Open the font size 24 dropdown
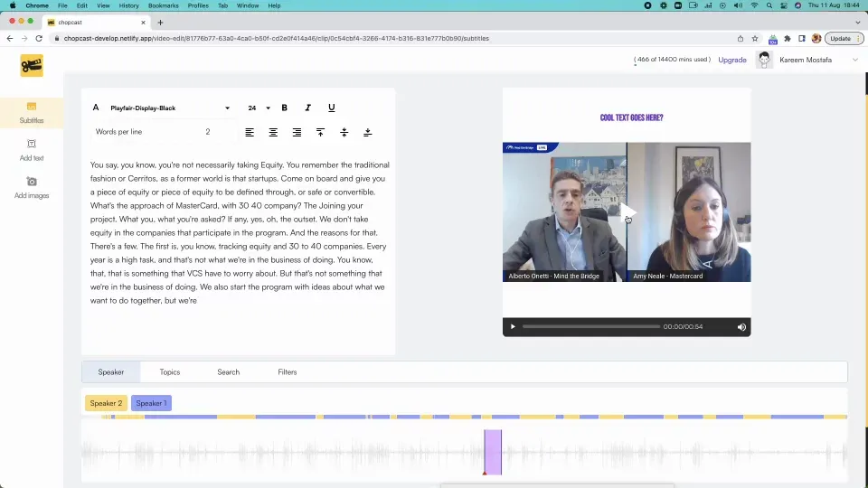 (x=259, y=108)
